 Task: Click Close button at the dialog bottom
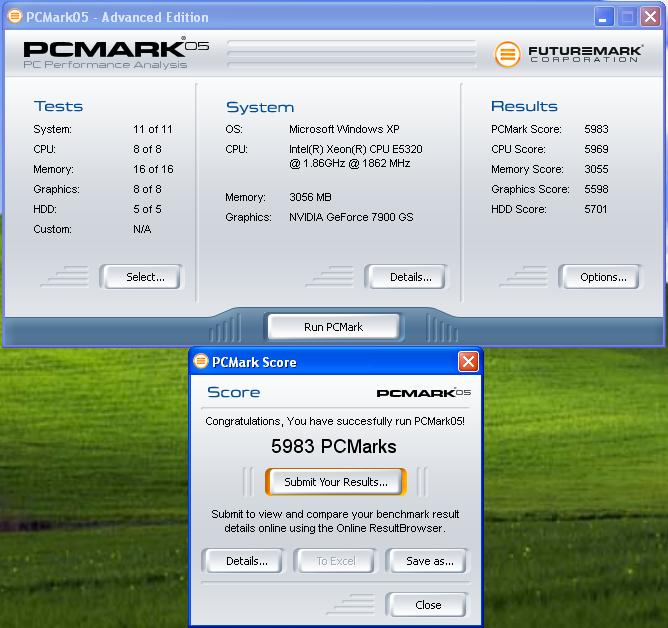click(427, 605)
